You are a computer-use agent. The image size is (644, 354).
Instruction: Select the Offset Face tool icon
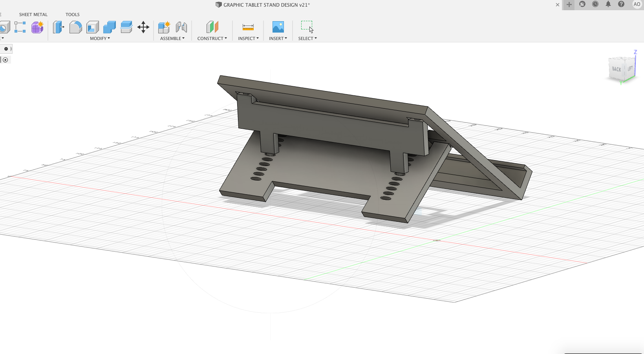(126, 27)
